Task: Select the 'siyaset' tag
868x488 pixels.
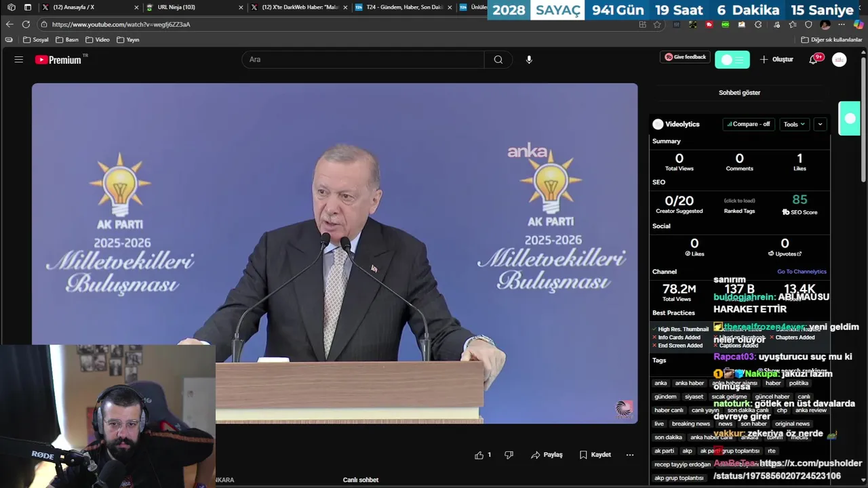Action: coord(694,396)
